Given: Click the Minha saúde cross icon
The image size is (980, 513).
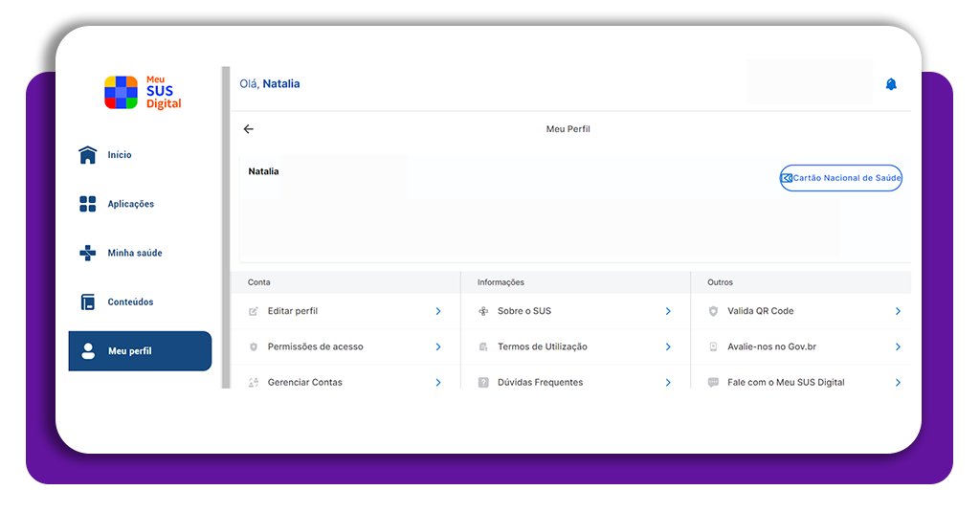Looking at the screenshot, I should pos(87,253).
